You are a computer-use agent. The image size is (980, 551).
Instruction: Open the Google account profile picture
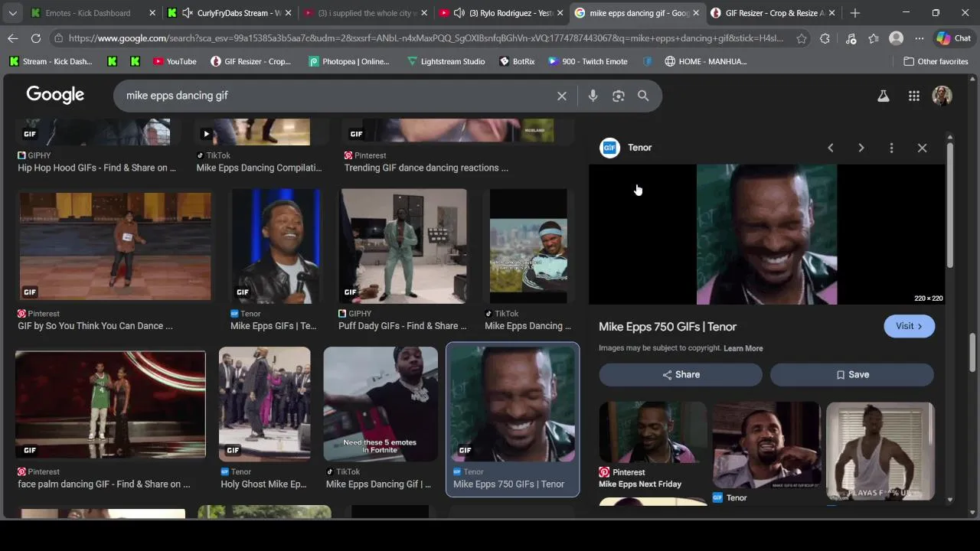[942, 96]
